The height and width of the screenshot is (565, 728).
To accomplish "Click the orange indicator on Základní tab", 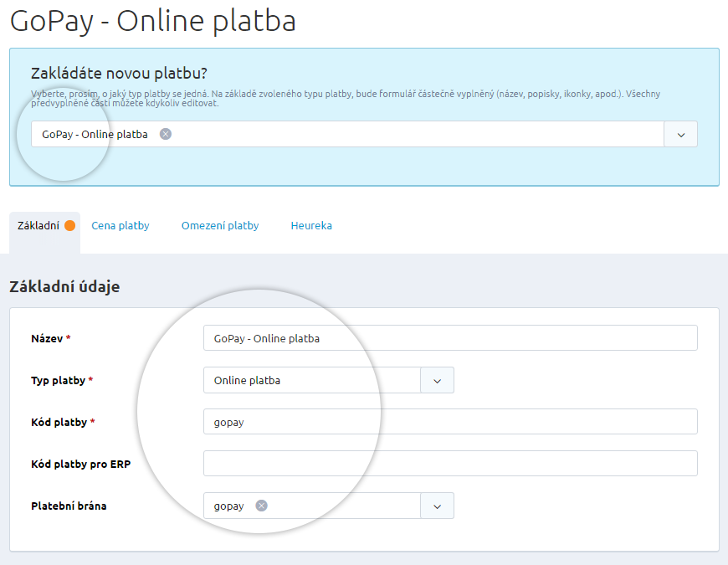I will [x=69, y=226].
